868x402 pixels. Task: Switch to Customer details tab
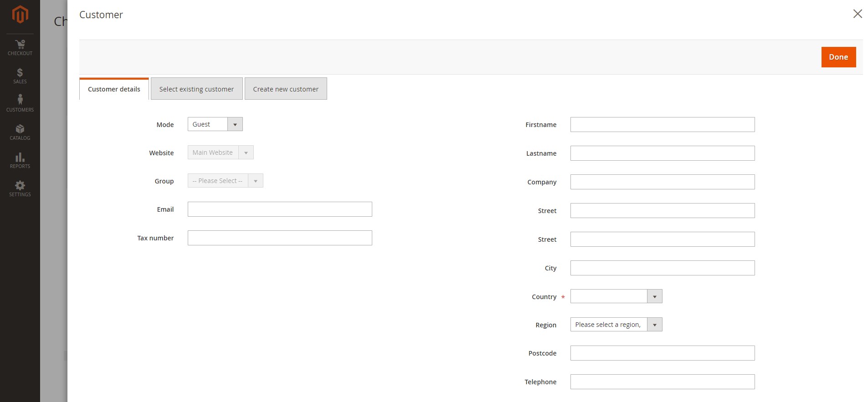point(114,89)
